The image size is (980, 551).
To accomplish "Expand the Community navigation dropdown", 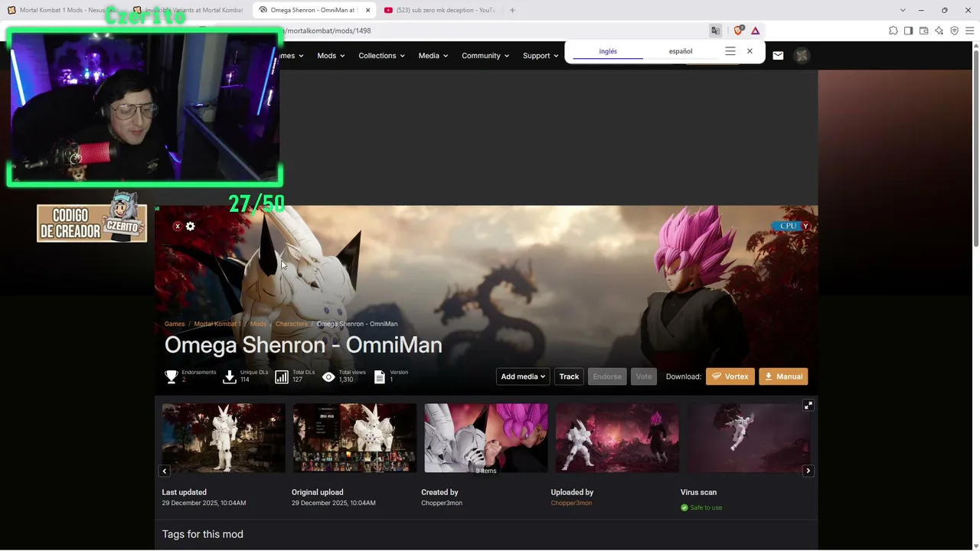I will click(x=485, y=56).
